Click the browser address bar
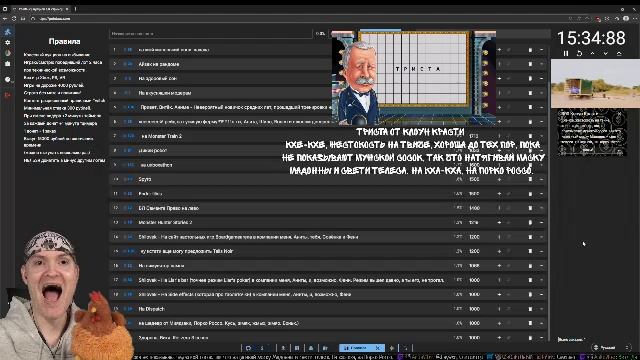The image size is (640, 360). [x=298, y=18]
